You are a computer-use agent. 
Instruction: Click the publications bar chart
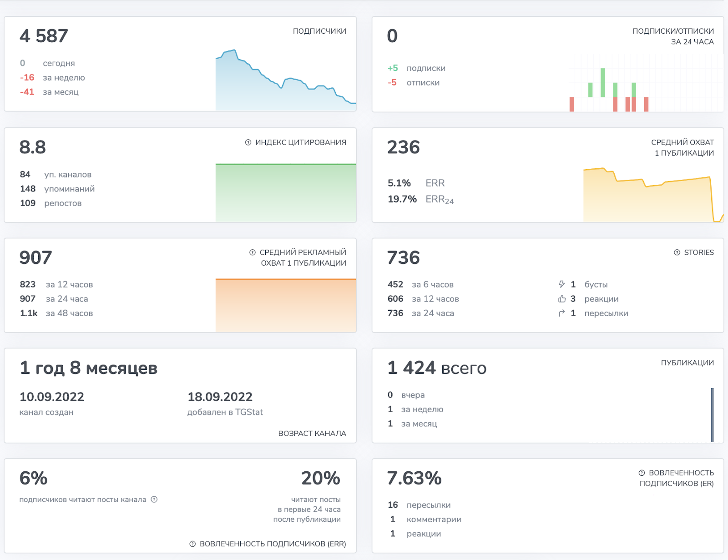pos(655,415)
